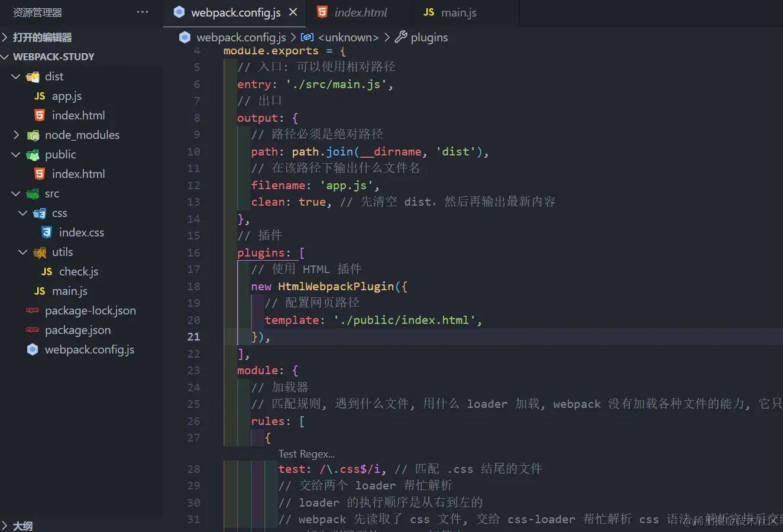Collapse the public folder chevron
Viewport: 783px width, 532px height.
16,154
